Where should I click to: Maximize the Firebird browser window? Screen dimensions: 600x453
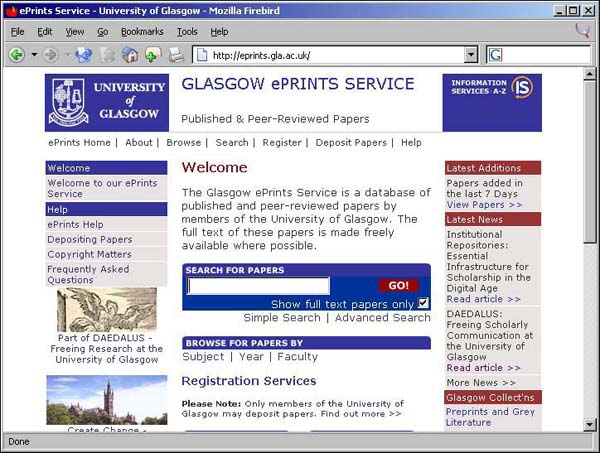(x=573, y=11)
